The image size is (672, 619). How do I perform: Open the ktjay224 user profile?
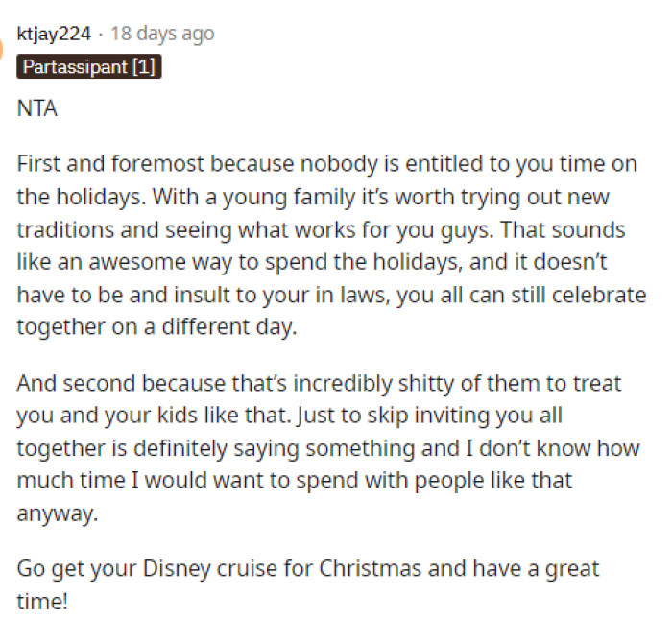tap(54, 34)
